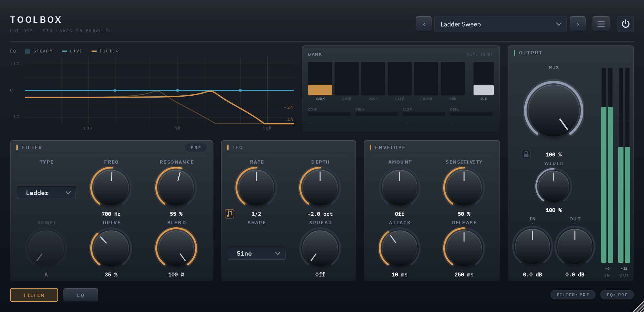The image size is (644, 312).
Task: Select the DUCK bank lane
Action: click(x=373, y=79)
